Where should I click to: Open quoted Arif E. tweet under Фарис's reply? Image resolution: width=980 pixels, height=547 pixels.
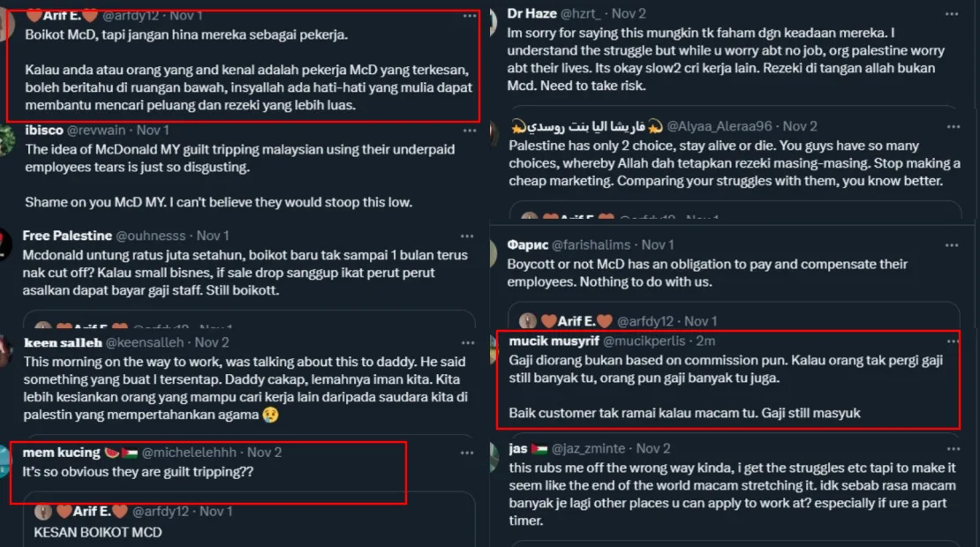pyautogui.click(x=733, y=320)
